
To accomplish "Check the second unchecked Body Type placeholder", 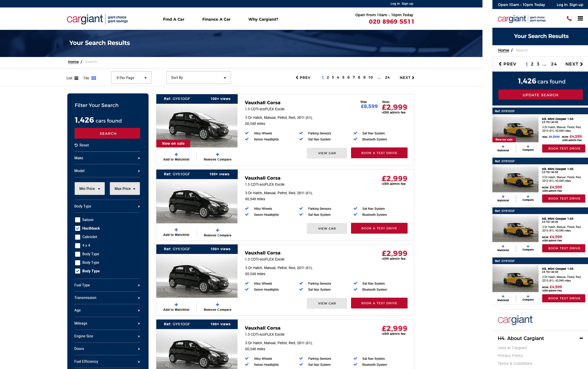I will tap(77, 263).
